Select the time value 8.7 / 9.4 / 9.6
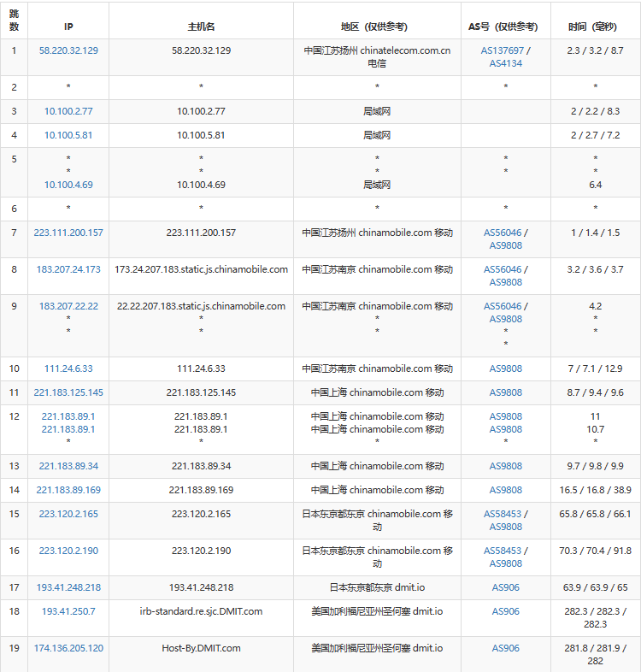Image resolution: width=641 pixels, height=672 pixels. point(595,392)
